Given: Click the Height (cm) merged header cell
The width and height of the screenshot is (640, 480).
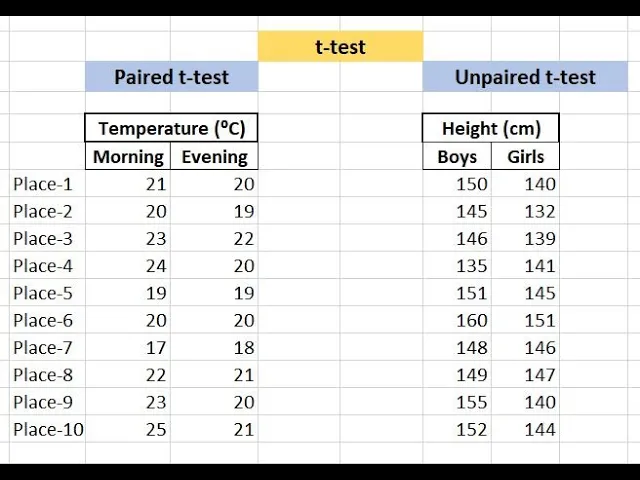Looking at the screenshot, I should click(x=490, y=128).
